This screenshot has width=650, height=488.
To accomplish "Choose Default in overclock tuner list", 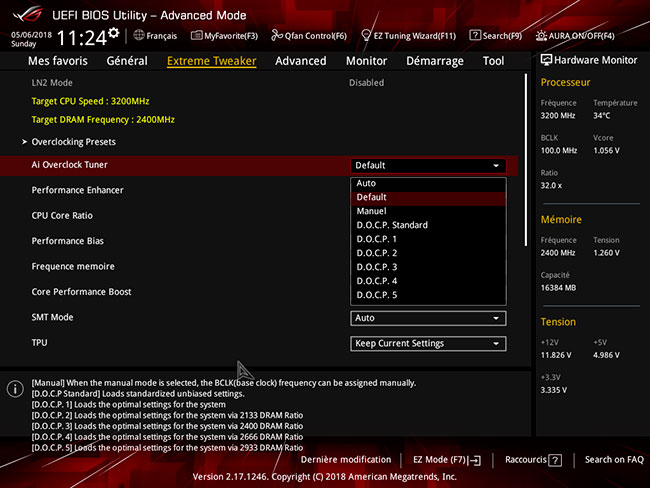I will pyautogui.click(x=428, y=197).
